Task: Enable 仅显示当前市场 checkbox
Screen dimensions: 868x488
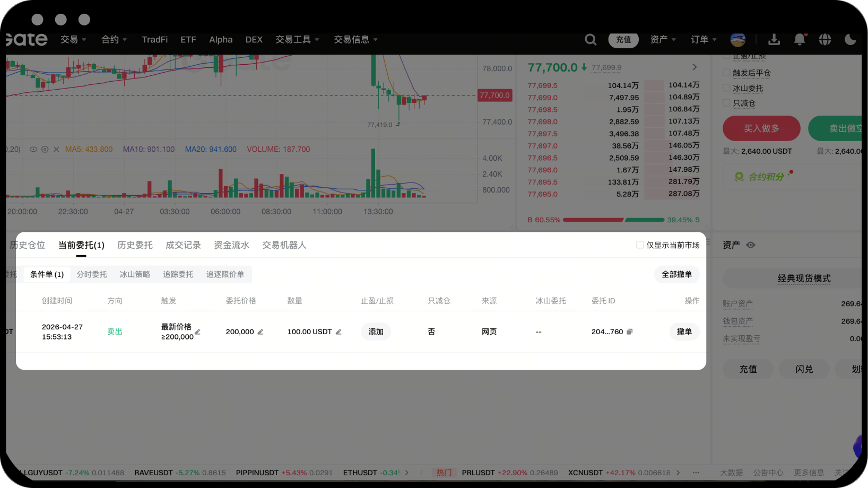Action: tap(640, 245)
